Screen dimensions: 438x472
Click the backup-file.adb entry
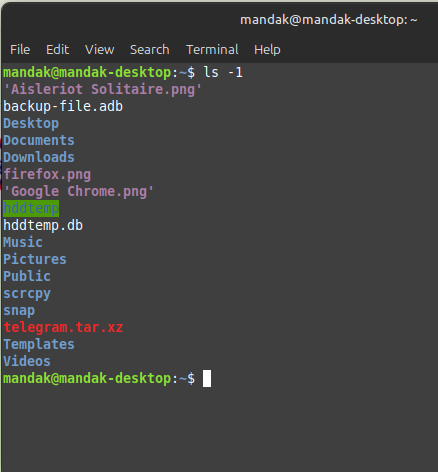63,106
